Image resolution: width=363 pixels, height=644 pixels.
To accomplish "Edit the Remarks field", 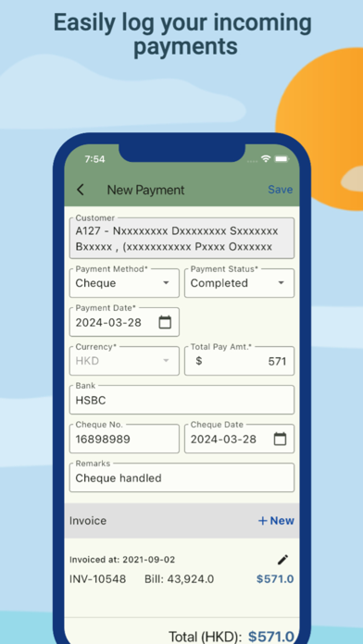I will pos(181,477).
